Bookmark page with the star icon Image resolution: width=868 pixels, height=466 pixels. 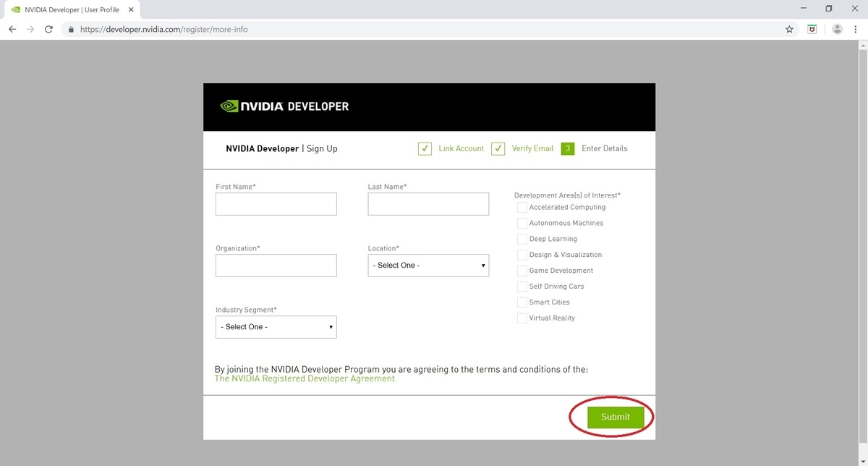[789, 29]
